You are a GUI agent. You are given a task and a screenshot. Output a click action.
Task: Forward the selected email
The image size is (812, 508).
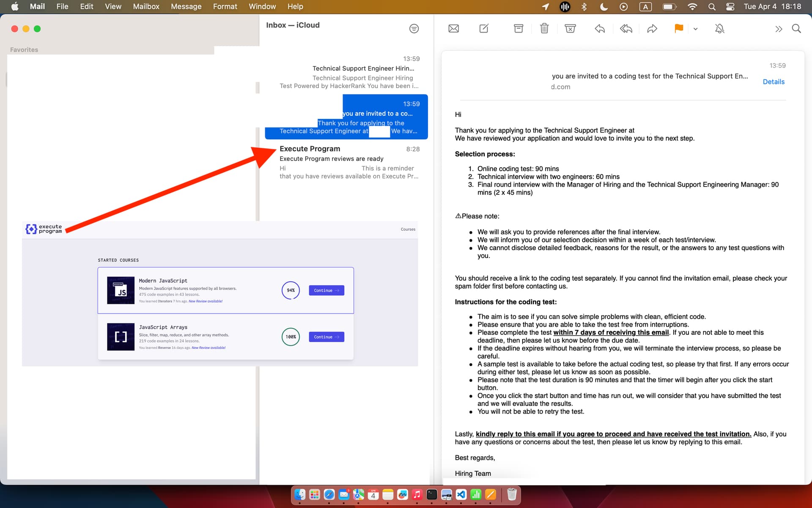(x=652, y=29)
